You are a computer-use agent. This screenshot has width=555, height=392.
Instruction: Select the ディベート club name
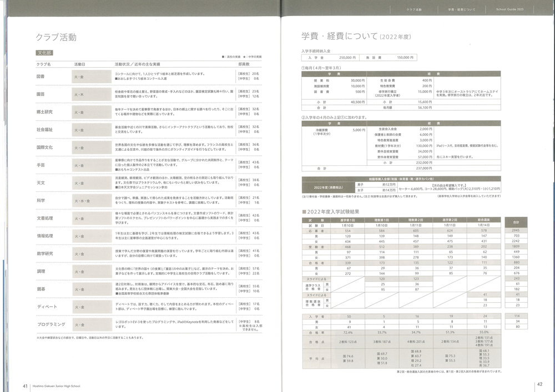pyautogui.click(x=47, y=307)
